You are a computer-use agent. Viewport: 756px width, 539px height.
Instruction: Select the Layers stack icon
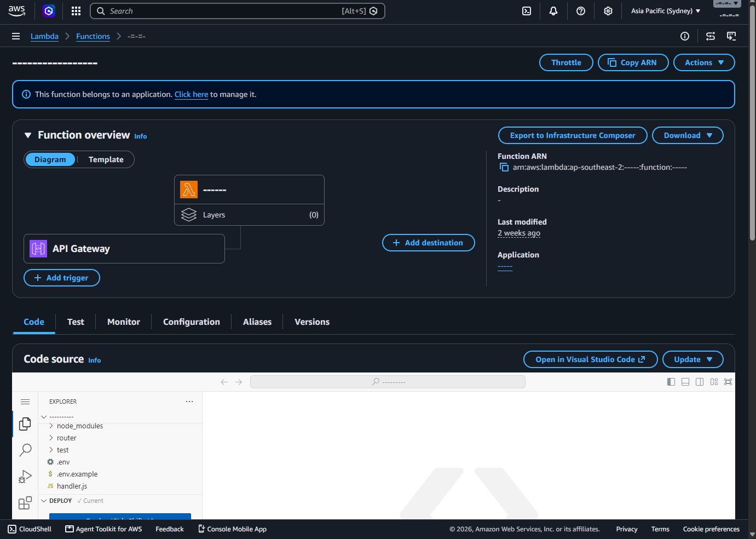189,215
